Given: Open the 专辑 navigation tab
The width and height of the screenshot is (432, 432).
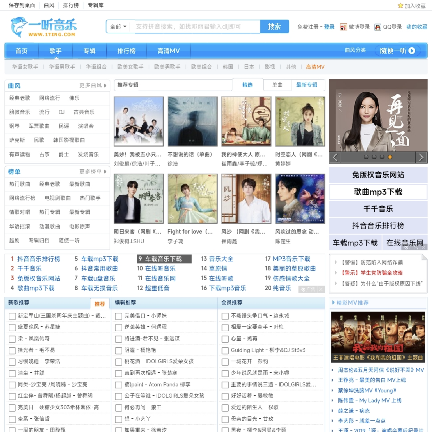Looking at the screenshot, I should [89, 51].
